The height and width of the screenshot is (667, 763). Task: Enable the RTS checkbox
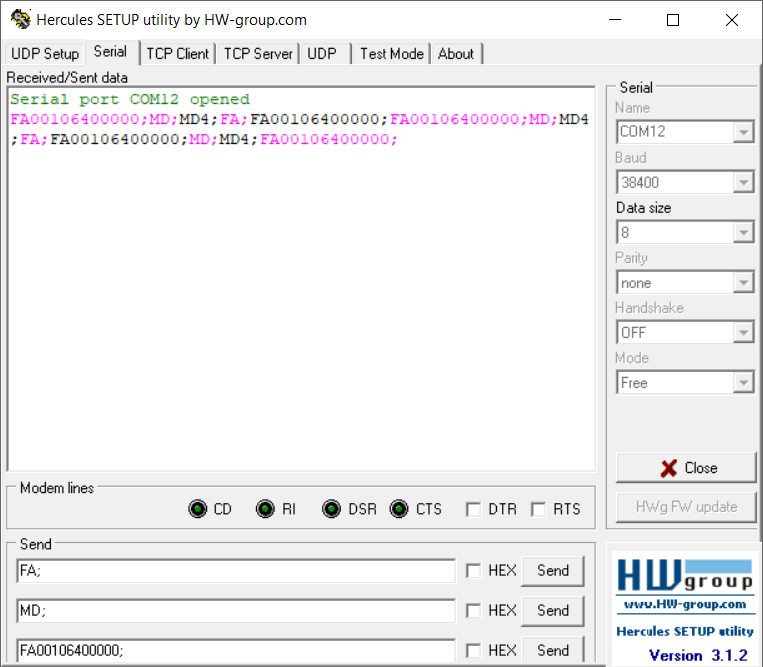point(539,510)
